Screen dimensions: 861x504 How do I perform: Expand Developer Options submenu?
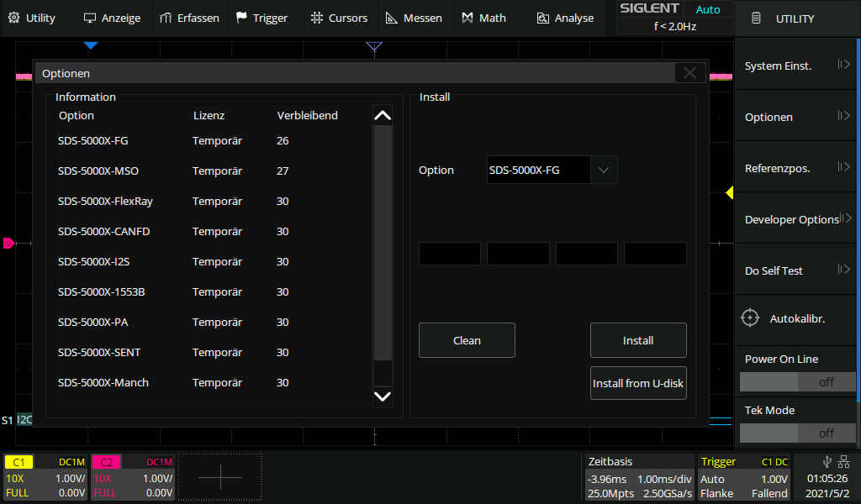(795, 219)
